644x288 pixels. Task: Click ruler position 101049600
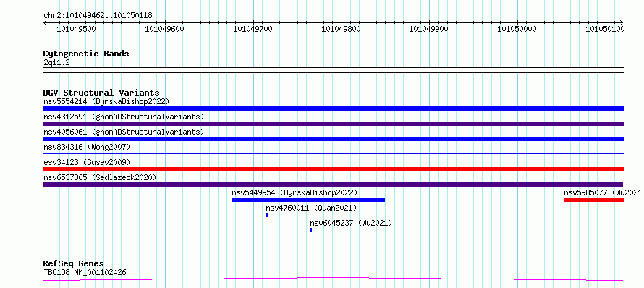165,29
